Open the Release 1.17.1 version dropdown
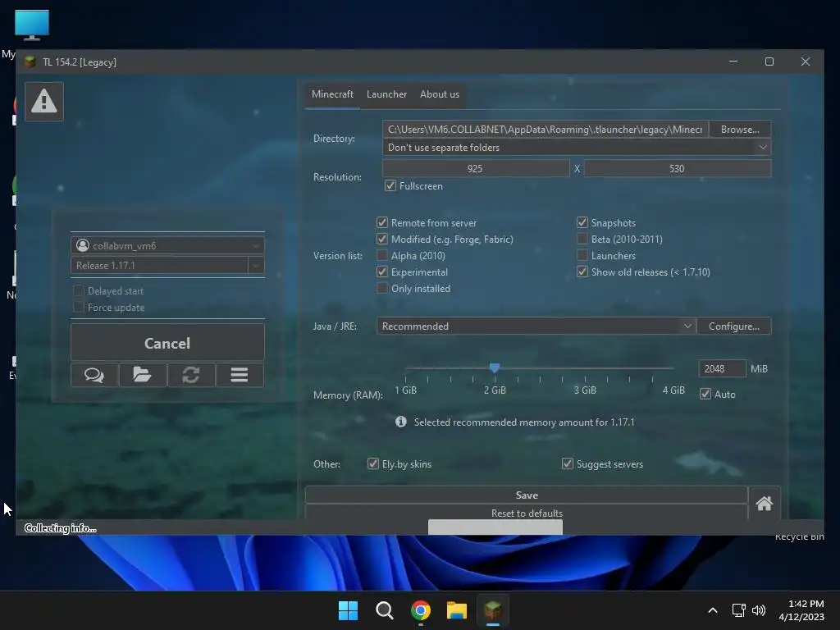Viewport: 840px width, 630px height. click(x=167, y=265)
